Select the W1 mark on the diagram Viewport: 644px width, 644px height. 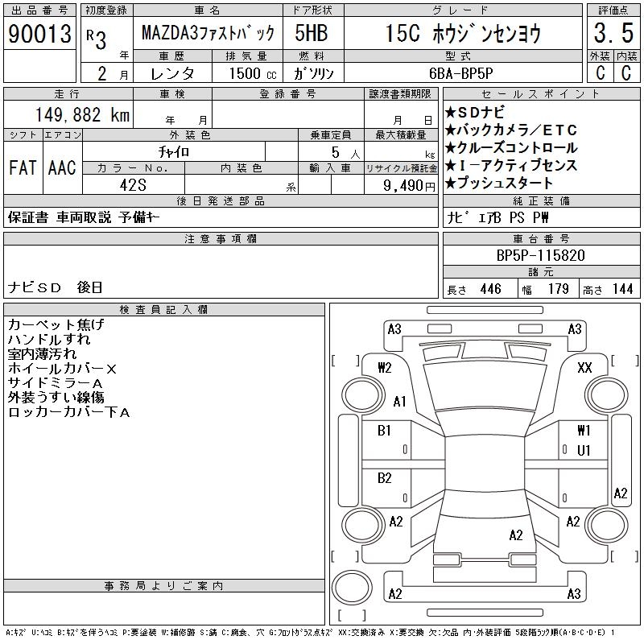584,431
